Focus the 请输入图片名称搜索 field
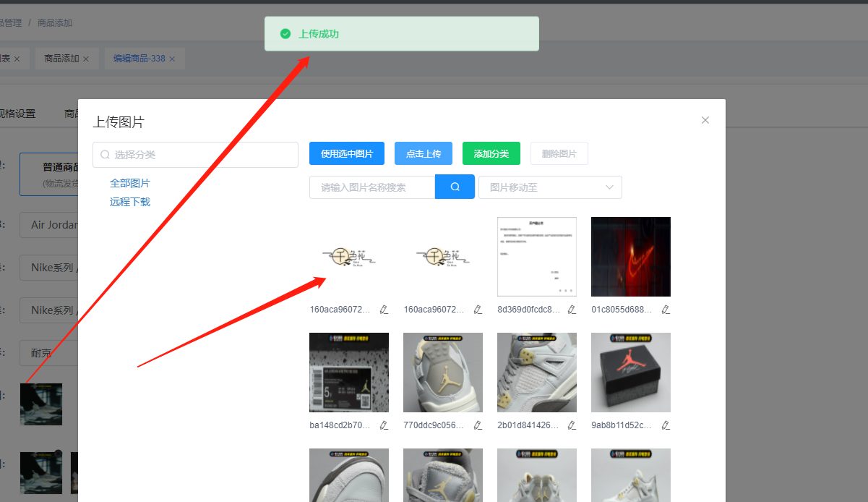The image size is (868, 502). [372, 187]
